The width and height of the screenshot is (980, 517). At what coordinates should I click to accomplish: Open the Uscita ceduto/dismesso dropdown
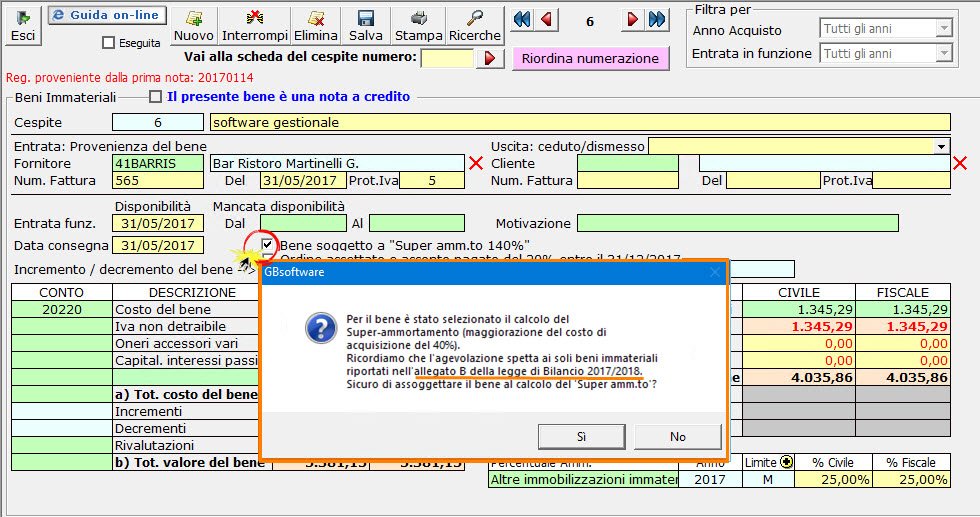pyautogui.click(x=941, y=146)
